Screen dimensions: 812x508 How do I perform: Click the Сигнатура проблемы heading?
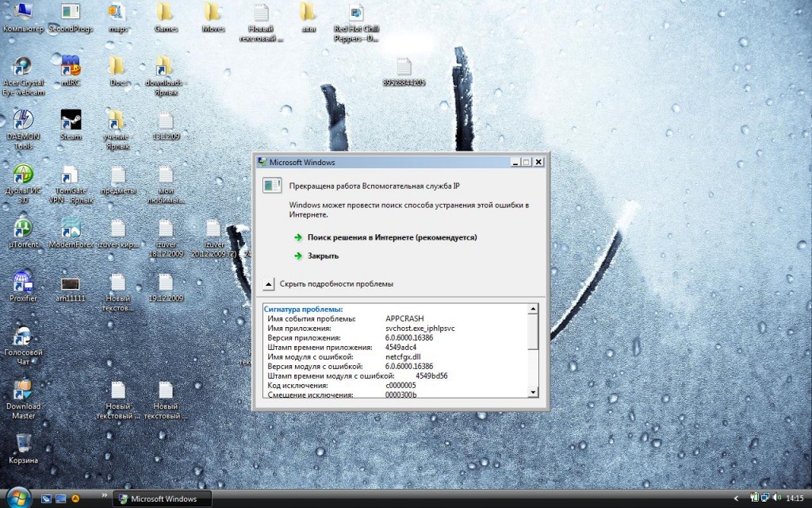pos(303,310)
